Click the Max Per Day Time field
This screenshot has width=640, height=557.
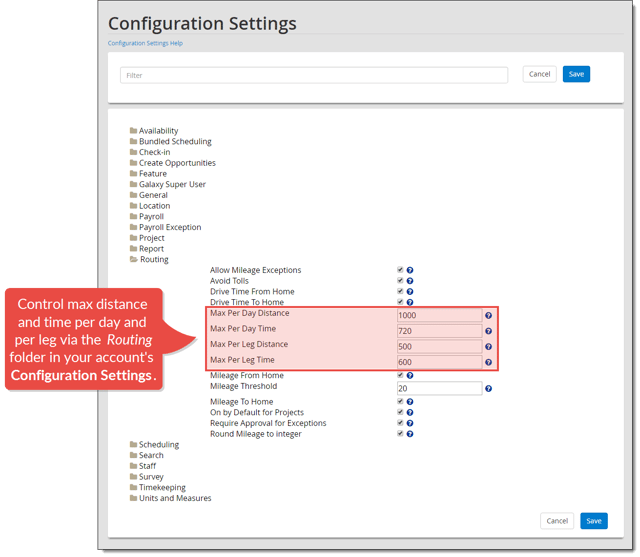439,331
